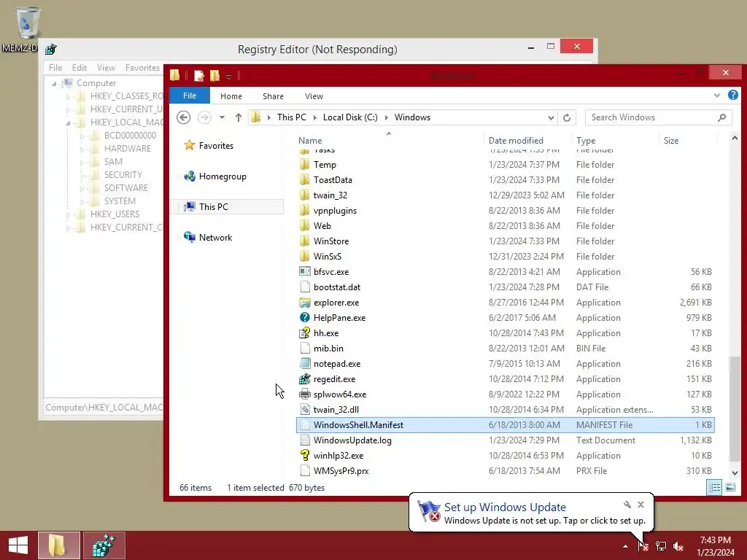Click Properties in Quick Access Toolbar
Screen dimensions: 747x560
pos(199,75)
